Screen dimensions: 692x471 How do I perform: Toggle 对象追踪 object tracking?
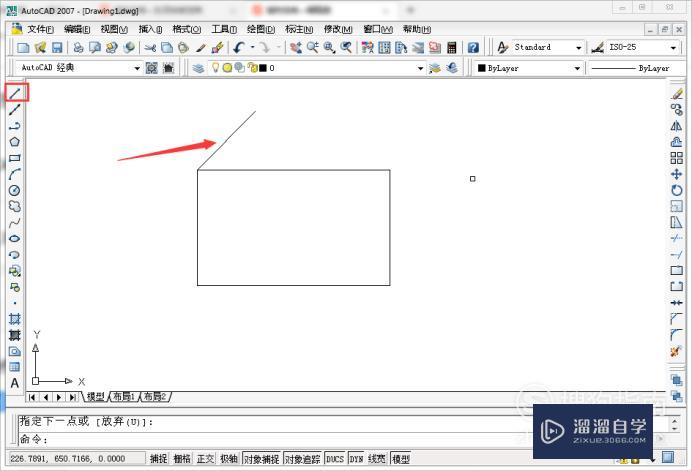coord(302,459)
